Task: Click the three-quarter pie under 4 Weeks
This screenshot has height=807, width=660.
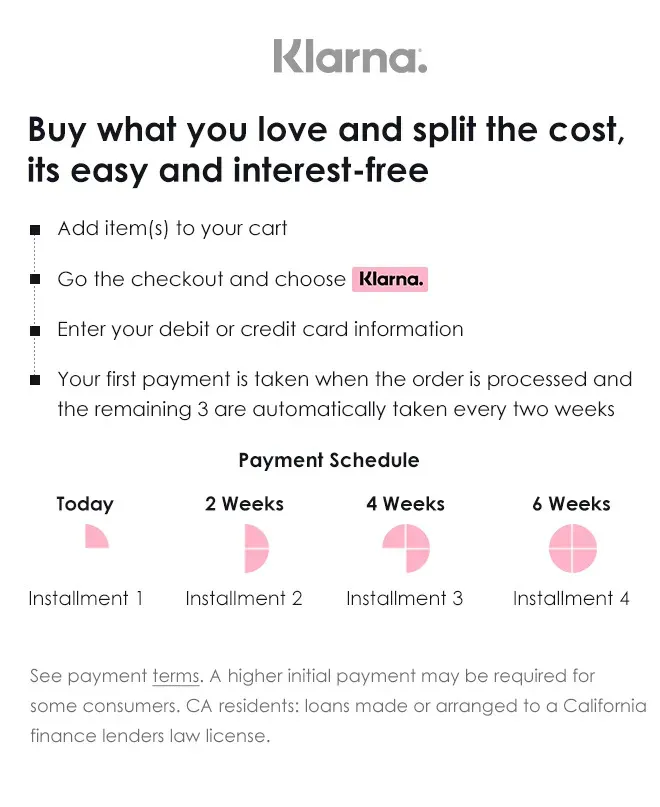Action: click(x=406, y=549)
